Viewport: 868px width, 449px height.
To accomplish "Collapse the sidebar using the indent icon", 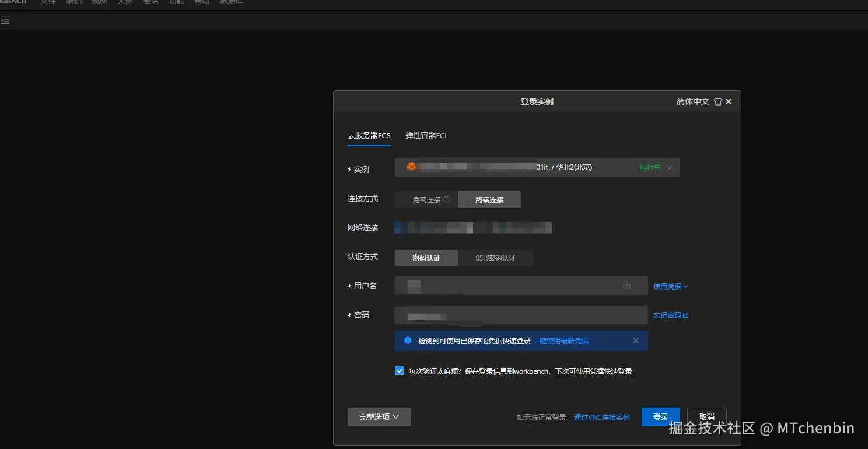I will [5, 20].
